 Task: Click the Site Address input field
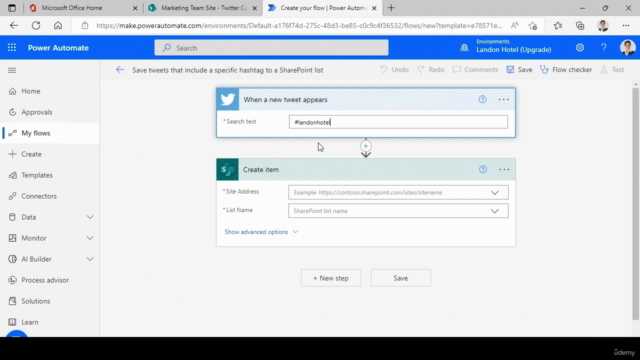click(398, 193)
